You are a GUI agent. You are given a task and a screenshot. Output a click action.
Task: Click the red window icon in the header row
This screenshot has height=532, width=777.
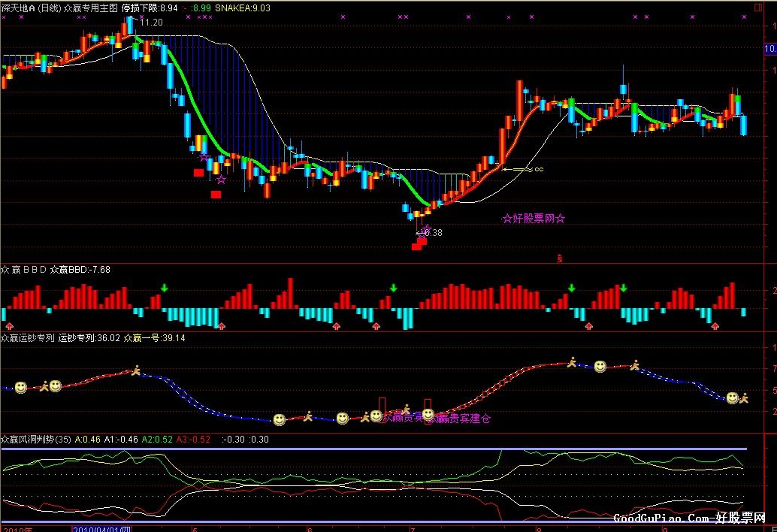tap(758, 8)
